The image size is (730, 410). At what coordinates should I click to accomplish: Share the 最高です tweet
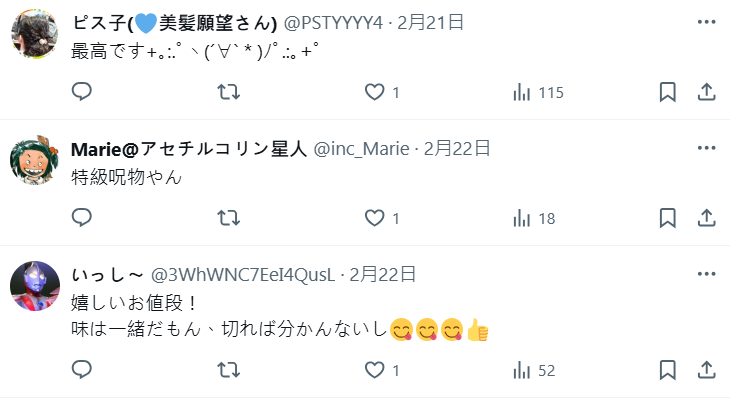coord(706,92)
